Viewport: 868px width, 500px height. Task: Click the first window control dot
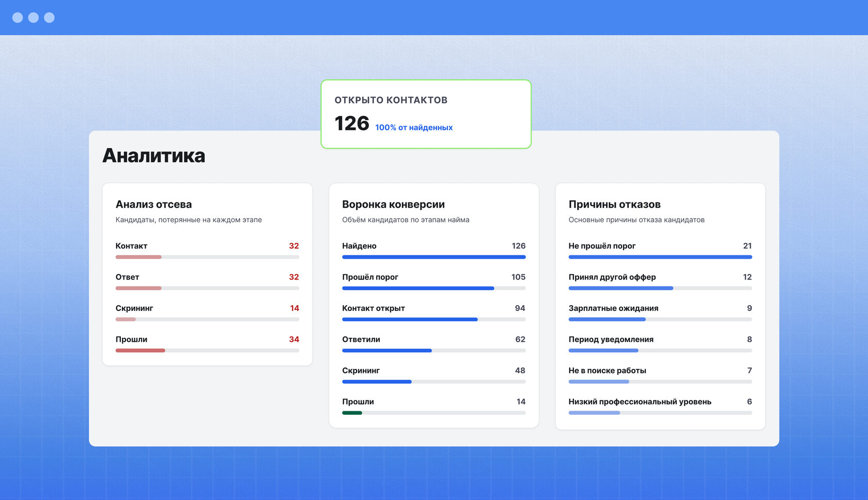click(18, 18)
